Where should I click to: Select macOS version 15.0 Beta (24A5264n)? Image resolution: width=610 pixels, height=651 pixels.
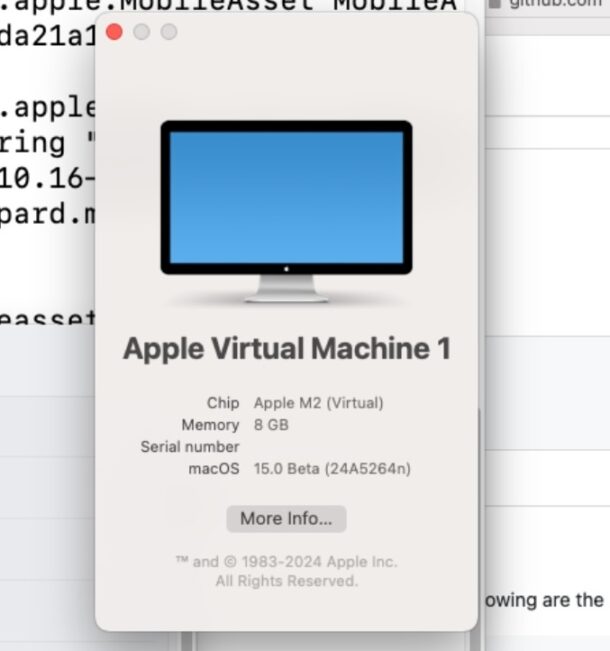tap(332, 469)
